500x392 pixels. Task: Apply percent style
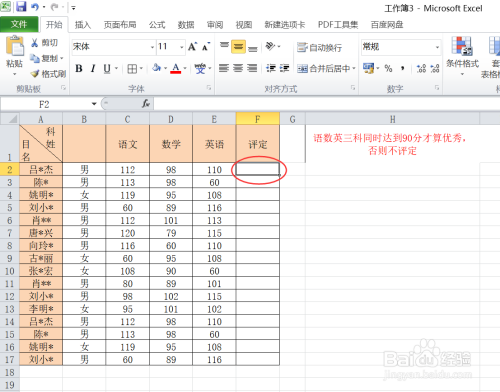388,69
